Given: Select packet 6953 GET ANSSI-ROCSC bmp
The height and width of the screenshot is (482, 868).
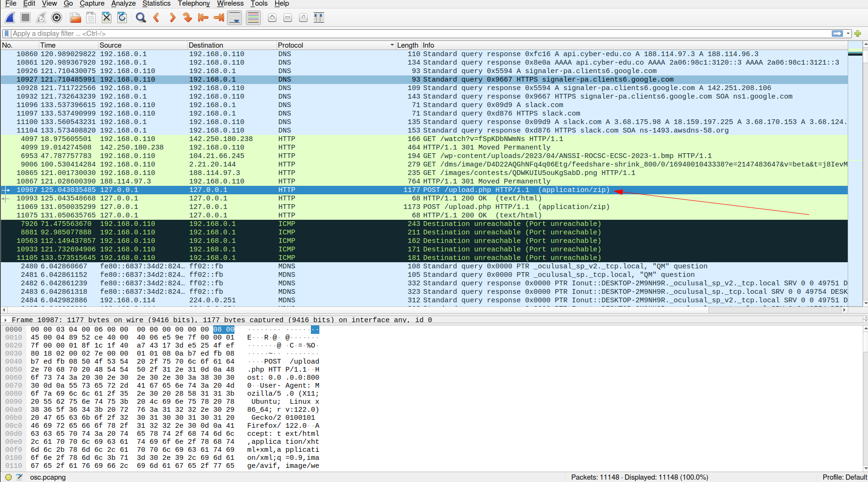Looking at the screenshot, I should (x=424, y=156).
